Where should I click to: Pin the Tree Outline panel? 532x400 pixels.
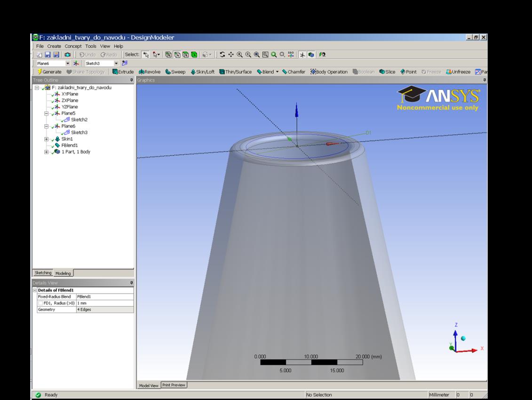point(131,80)
